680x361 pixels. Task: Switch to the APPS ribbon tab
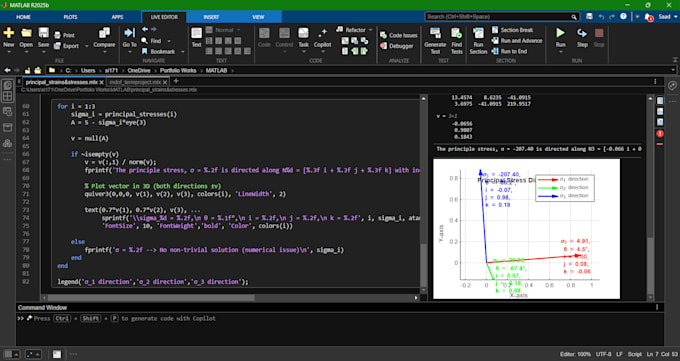coord(117,17)
